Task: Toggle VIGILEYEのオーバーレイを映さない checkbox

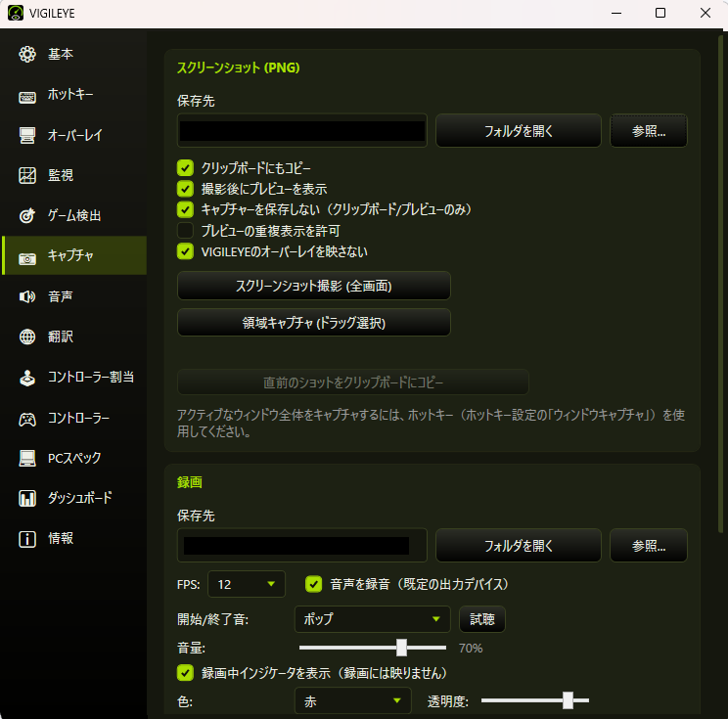Action: tap(185, 251)
